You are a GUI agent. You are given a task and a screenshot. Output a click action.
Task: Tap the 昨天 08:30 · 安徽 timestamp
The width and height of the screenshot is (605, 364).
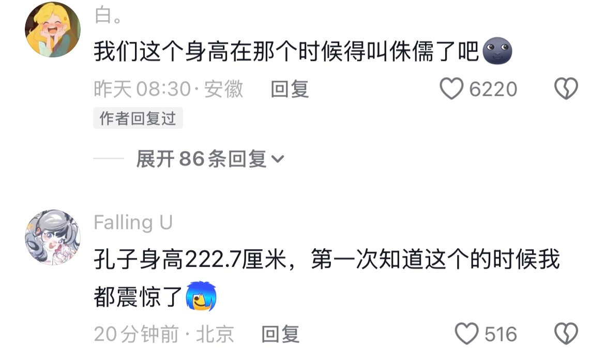point(169,89)
